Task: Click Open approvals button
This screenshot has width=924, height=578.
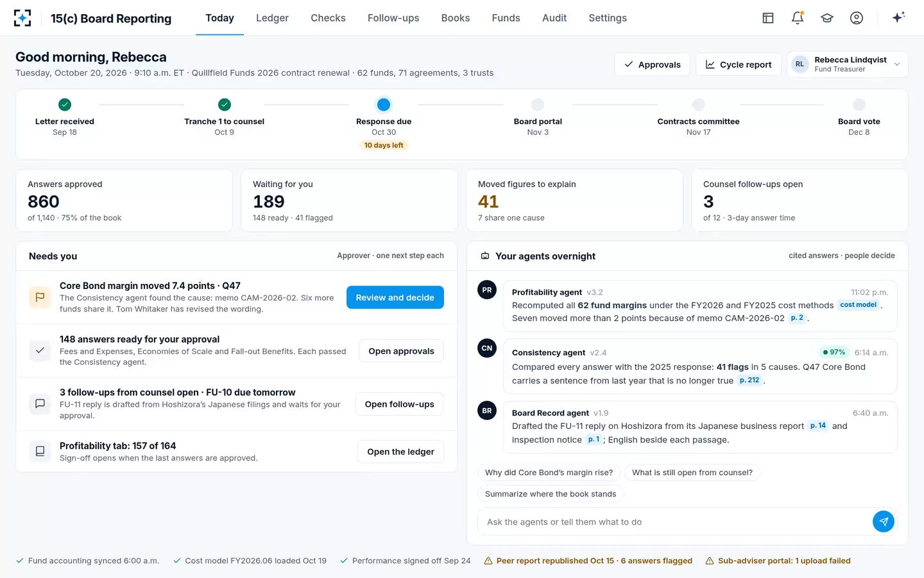Action: coord(401,351)
